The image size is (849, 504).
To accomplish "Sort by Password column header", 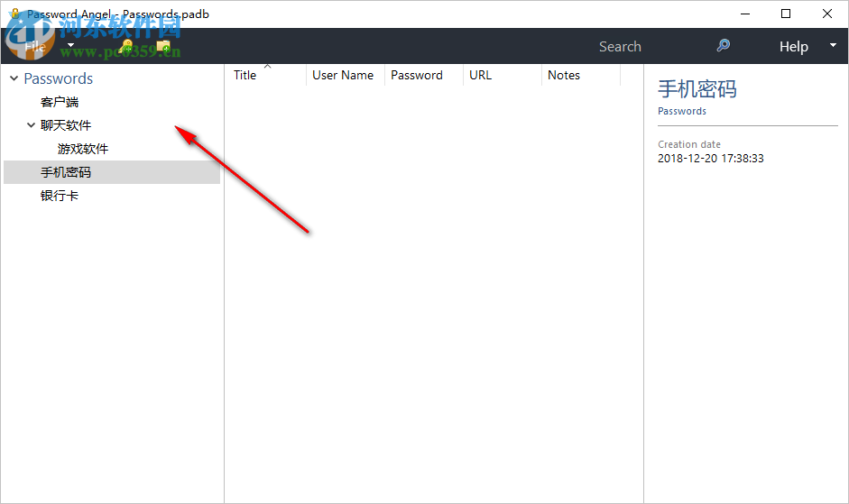I will [x=423, y=75].
